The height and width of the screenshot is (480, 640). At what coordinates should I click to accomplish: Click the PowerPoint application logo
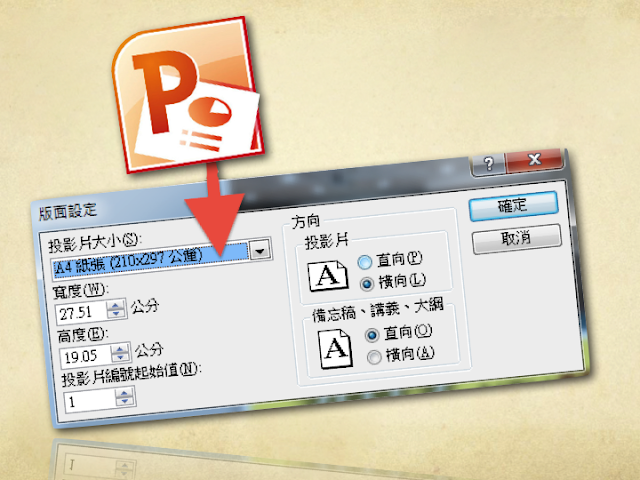[x=188, y=93]
